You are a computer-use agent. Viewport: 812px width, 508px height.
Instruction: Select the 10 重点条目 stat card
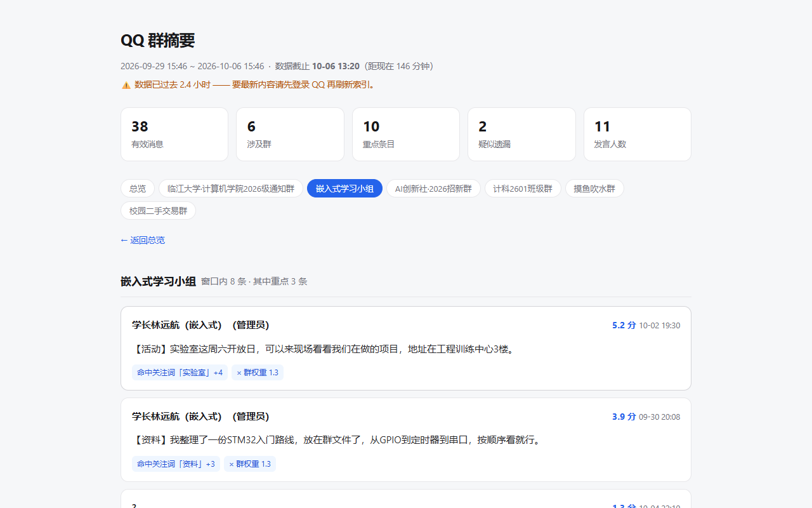pos(406,134)
